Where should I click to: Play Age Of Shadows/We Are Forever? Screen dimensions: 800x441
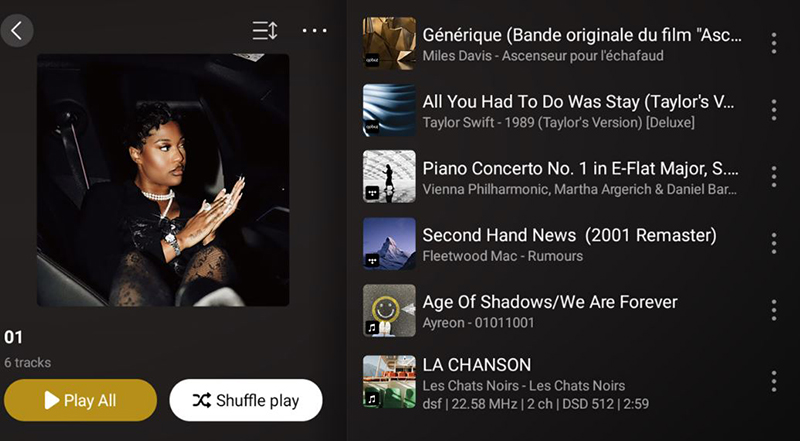(550, 302)
